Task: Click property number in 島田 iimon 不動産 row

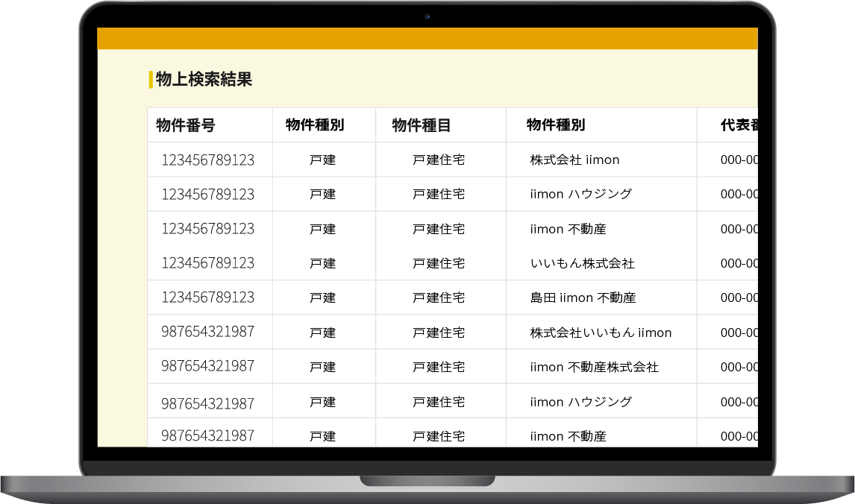Action: pos(207,297)
